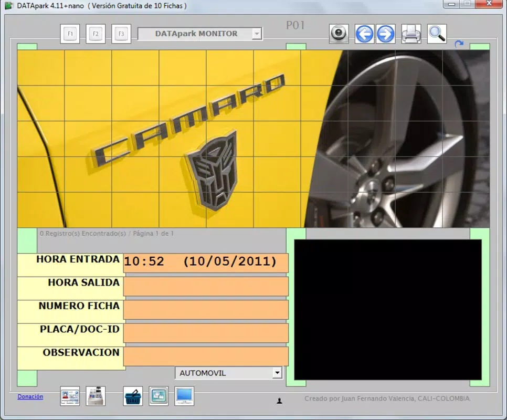This screenshot has width=507, height=420.
Task: Click the Camaro vehicle image panel
Action: [254, 139]
